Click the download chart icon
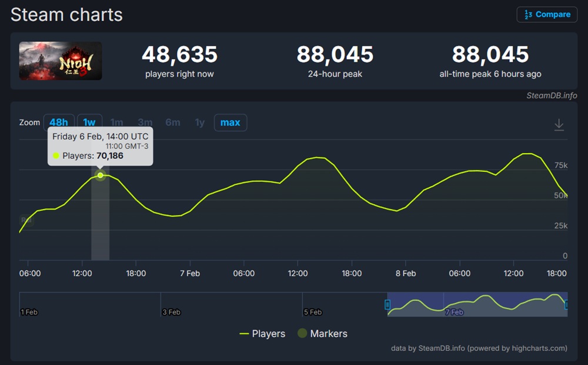588x365 pixels. coord(559,125)
